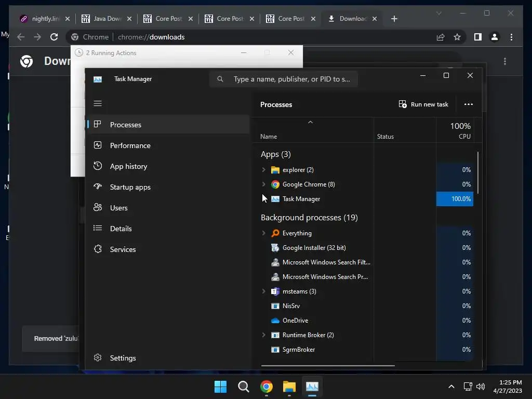The width and height of the screenshot is (532, 399).
Task: Open the Windows Start menu
Action: [220, 387]
